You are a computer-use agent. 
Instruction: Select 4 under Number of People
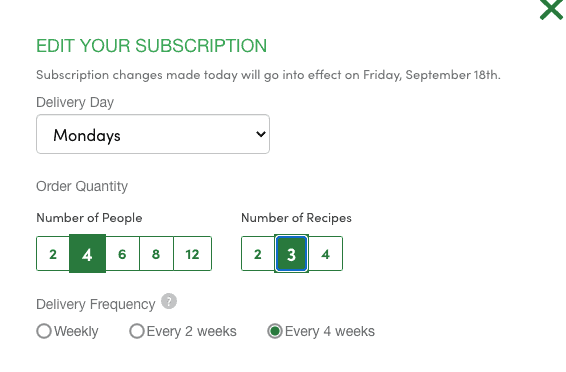coord(87,254)
